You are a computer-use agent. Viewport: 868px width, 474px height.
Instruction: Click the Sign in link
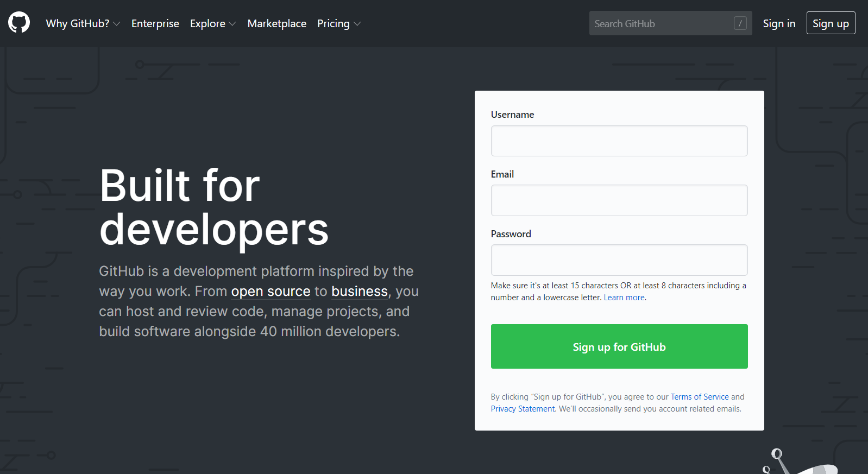coord(779,23)
